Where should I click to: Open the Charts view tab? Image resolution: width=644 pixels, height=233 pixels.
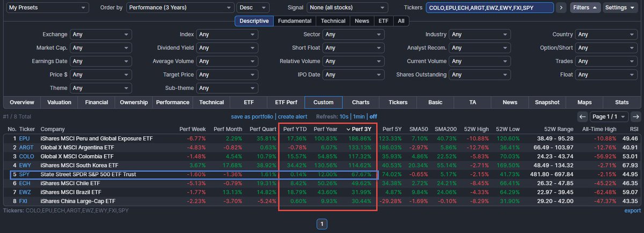tap(361, 102)
